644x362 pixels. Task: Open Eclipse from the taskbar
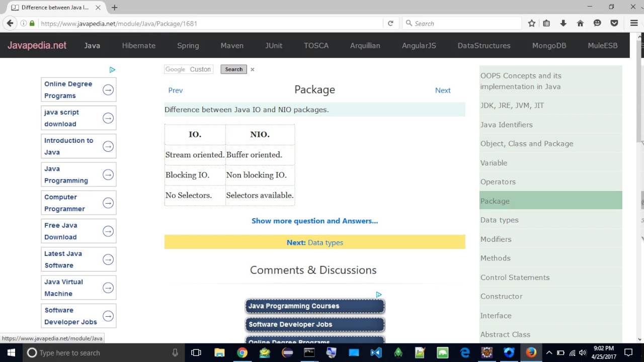(287, 353)
